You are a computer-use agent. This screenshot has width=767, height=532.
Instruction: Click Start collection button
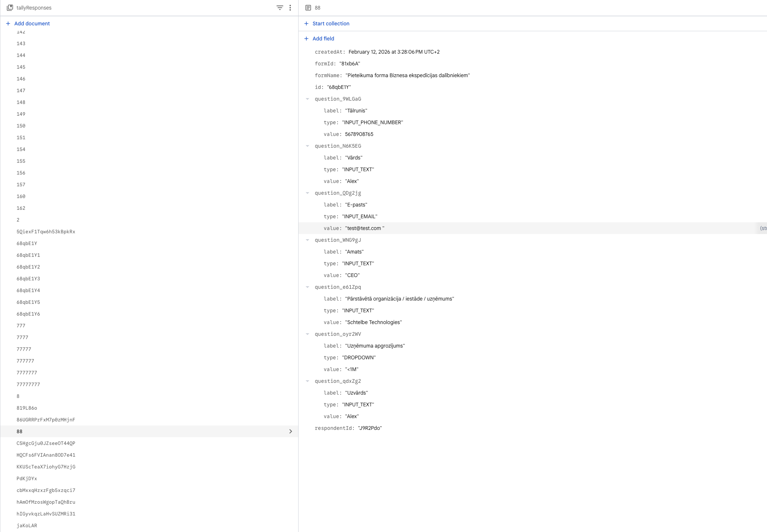tap(331, 24)
